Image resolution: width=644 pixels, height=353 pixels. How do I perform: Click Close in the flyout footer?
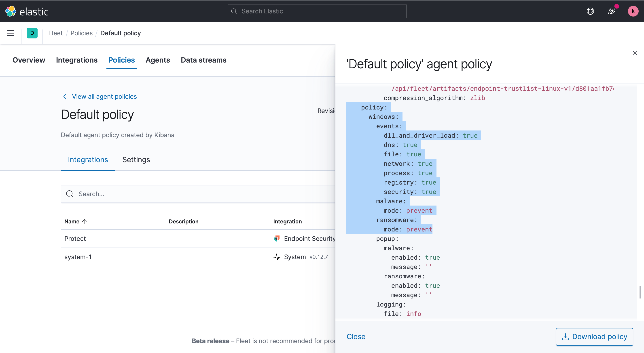point(356,336)
